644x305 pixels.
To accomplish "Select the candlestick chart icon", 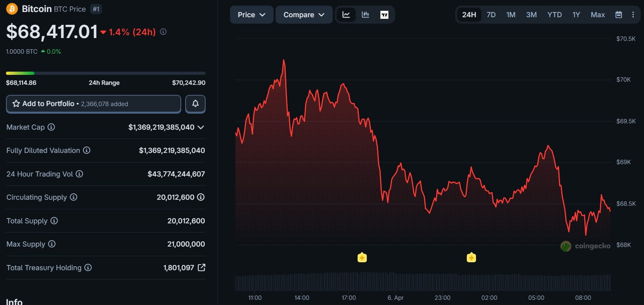I will 365,15.
